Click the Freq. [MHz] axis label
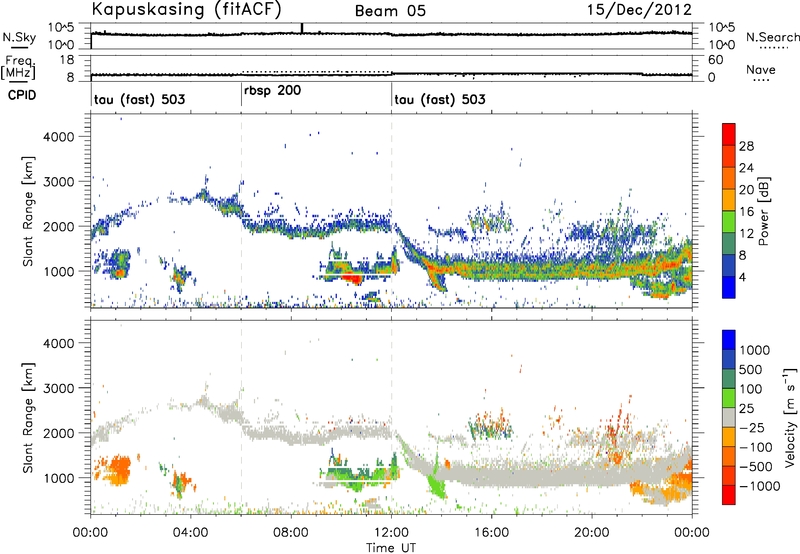Image resolution: width=800 pixels, height=554 pixels. click(18, 67)
